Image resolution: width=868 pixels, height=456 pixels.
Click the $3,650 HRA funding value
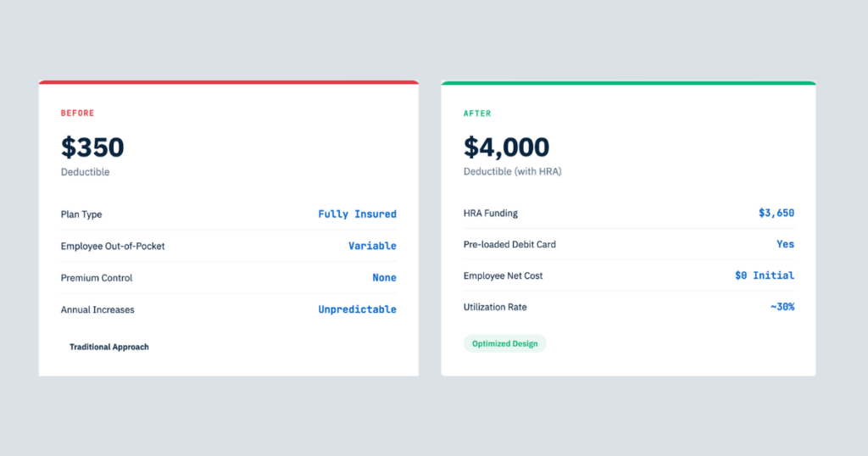(x=776, y=213)
